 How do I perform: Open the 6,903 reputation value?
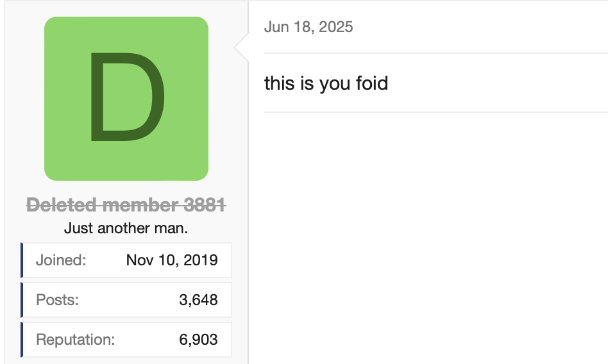[x=198, y=340]
